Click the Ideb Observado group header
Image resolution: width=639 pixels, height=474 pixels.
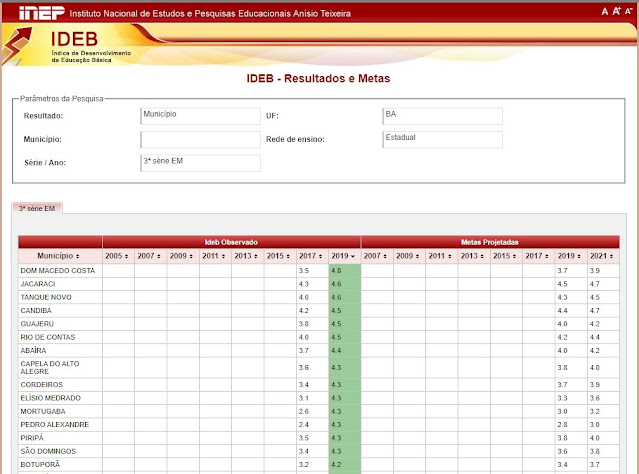click(x=231, y=242)
